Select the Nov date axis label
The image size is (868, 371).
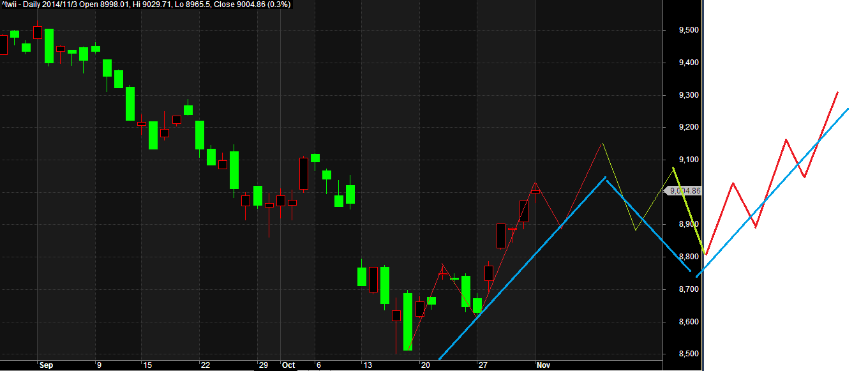[543, 365]
